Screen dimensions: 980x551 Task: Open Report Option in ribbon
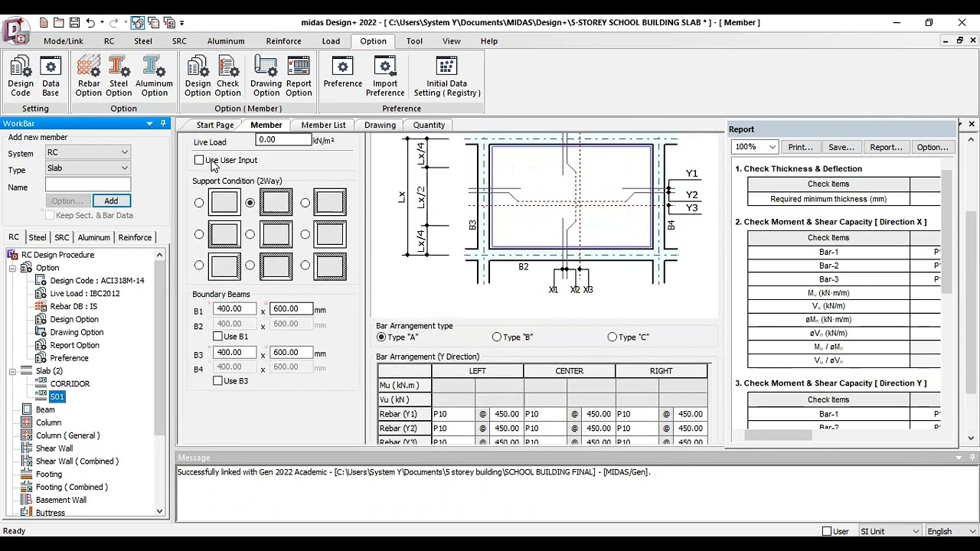point(299,77)
